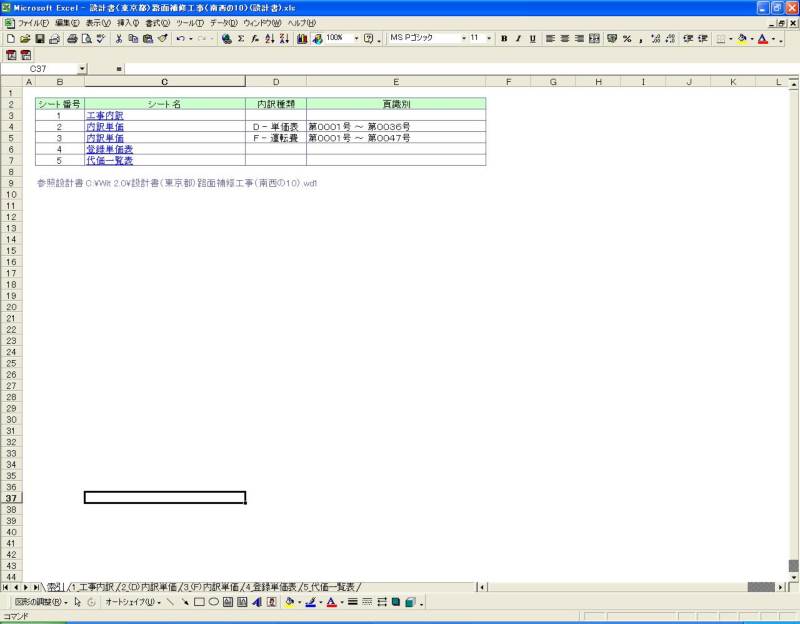Select the arrow line drawing tool
Viewport: 800px width, 624px height.
click(185, 603)
